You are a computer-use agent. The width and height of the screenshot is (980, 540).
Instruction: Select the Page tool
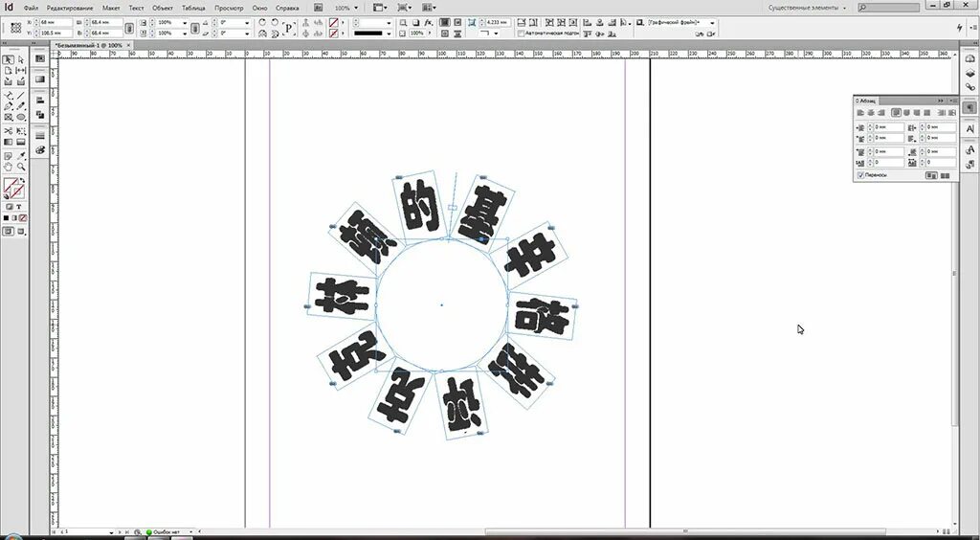(8, 71)
